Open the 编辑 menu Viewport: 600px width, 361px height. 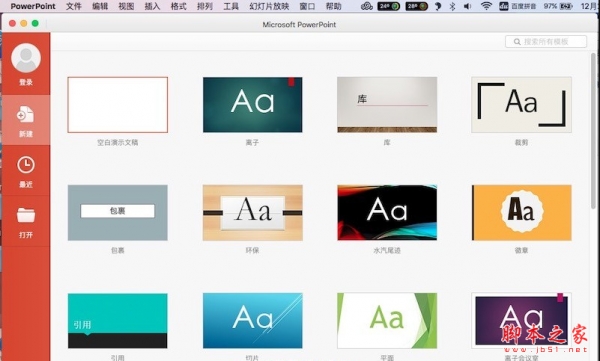100,6
